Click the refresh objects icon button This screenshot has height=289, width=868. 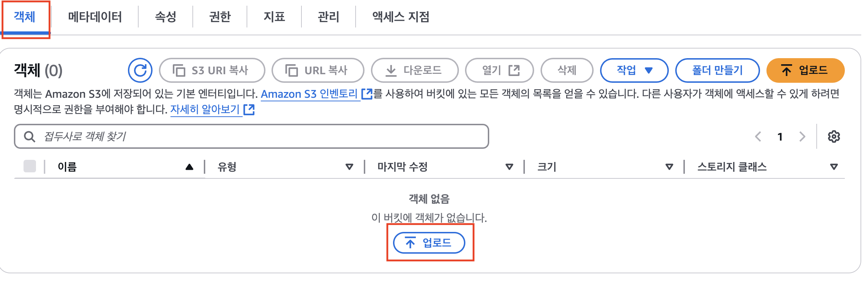(140, 70)
